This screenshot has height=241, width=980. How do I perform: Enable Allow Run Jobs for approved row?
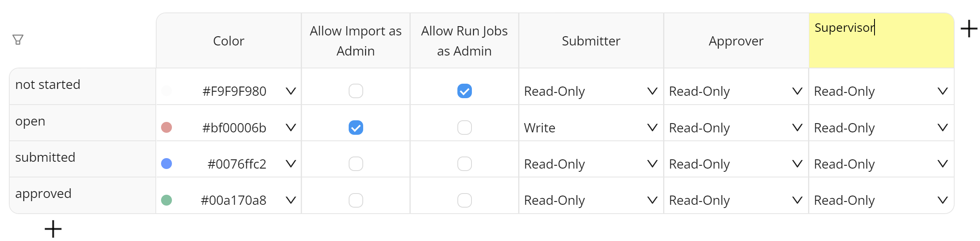click(464, 200)
